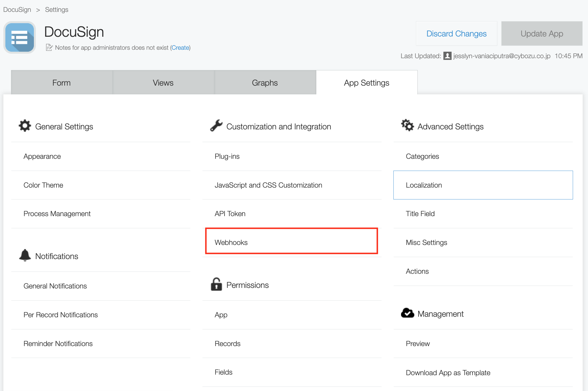The width and height of the screenshot is (588, 391).
Task: Click the Update App button
Action: [542, 34]
